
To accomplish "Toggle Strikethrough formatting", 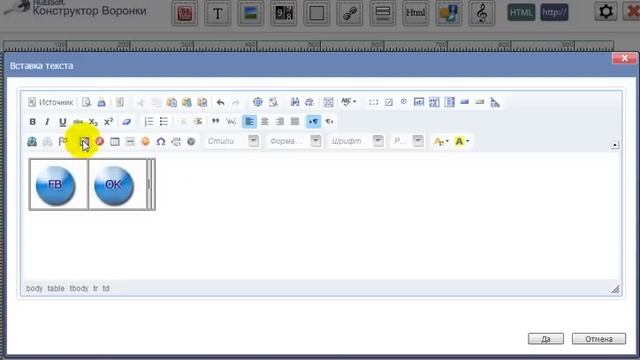I will click(78, 122).
